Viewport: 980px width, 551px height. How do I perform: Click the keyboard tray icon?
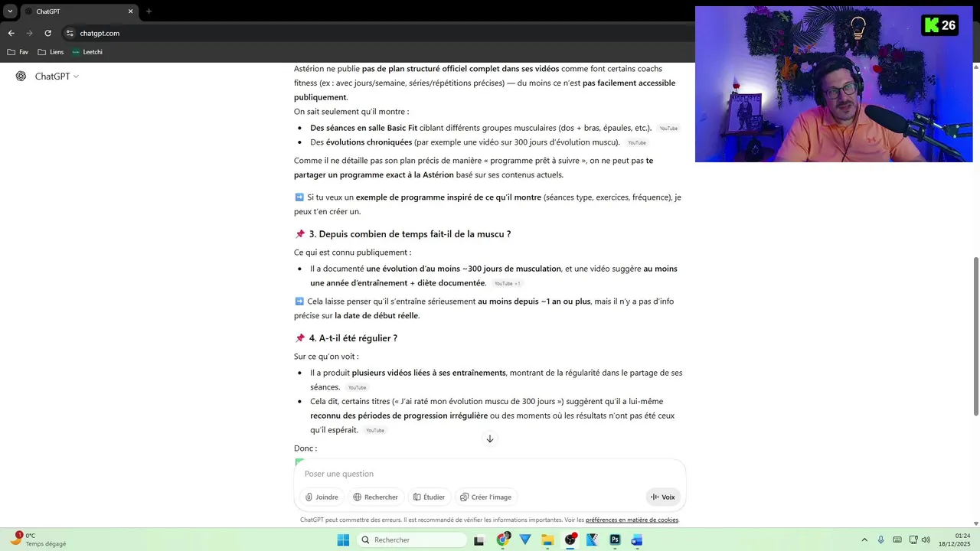(x=897, y=540)
